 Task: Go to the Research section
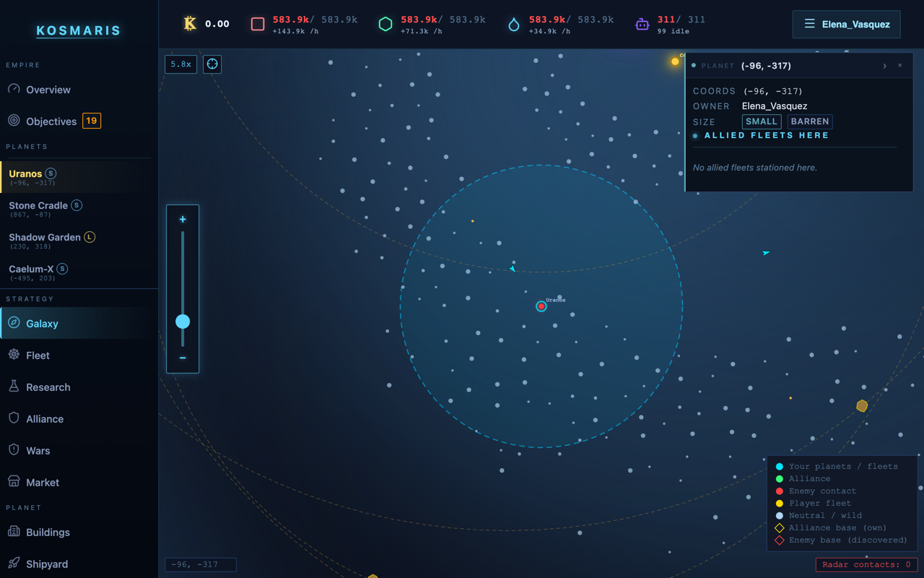click(x=79, y=387)
